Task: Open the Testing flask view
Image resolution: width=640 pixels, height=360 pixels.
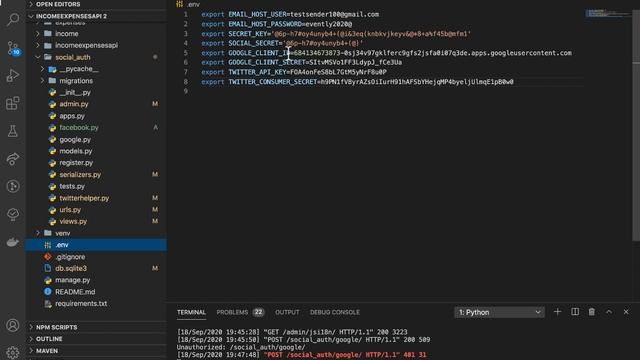Action: click(13, 131)
